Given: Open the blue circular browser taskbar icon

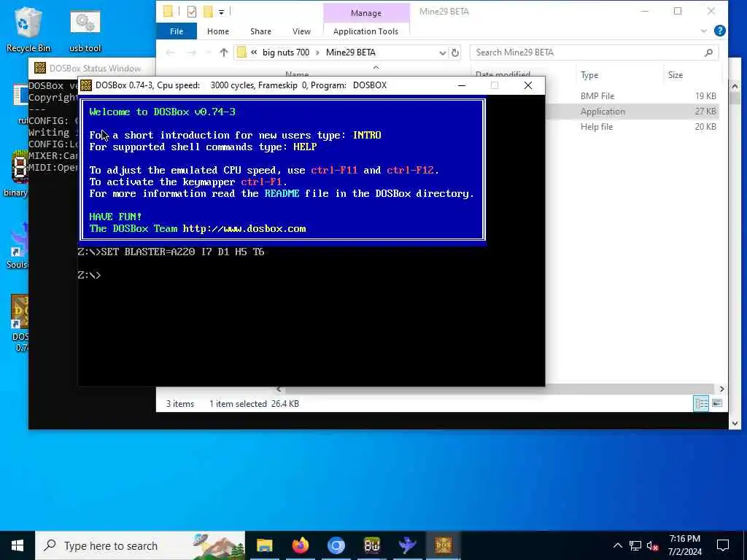Looking at the screenshot, I should tap(336, 545).
